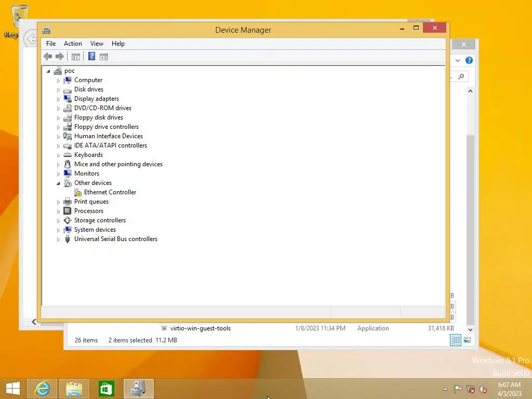Image resolution: width=532 pixels, height=399 pixels.
Task: Expand the Computer node arrow
Action: coord(58,81)
